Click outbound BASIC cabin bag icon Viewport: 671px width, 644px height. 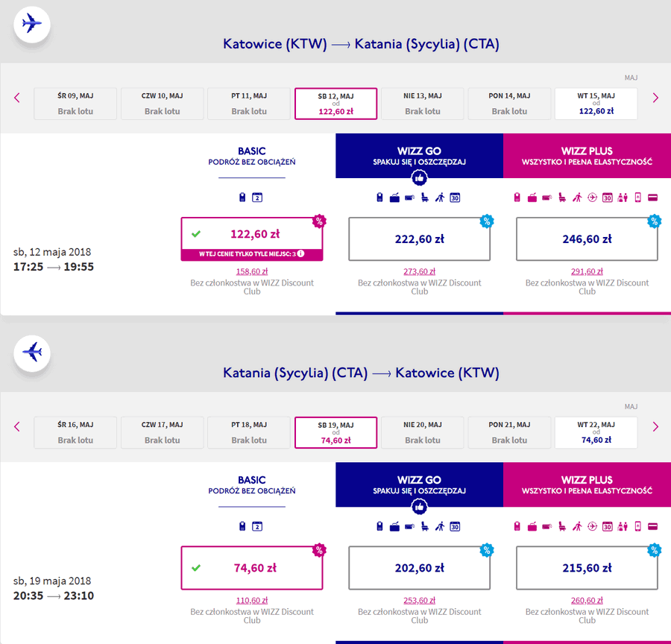tap(242, 198)
